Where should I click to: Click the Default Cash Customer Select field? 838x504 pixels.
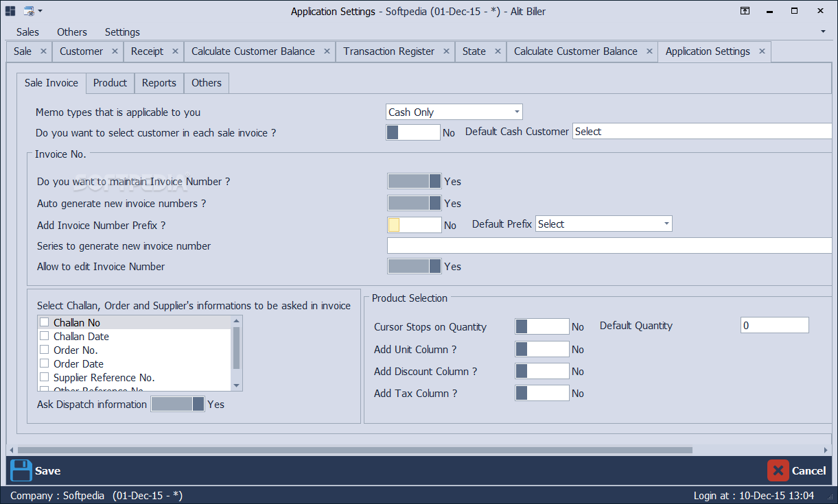pyautogui.click(x=703, y=131)
